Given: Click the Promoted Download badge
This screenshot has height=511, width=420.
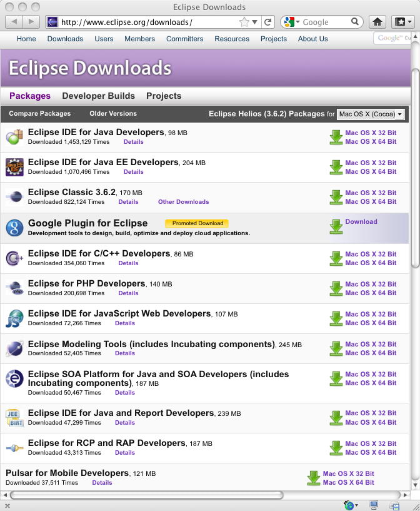Looking at the screenshot, I should click(197, 223).
